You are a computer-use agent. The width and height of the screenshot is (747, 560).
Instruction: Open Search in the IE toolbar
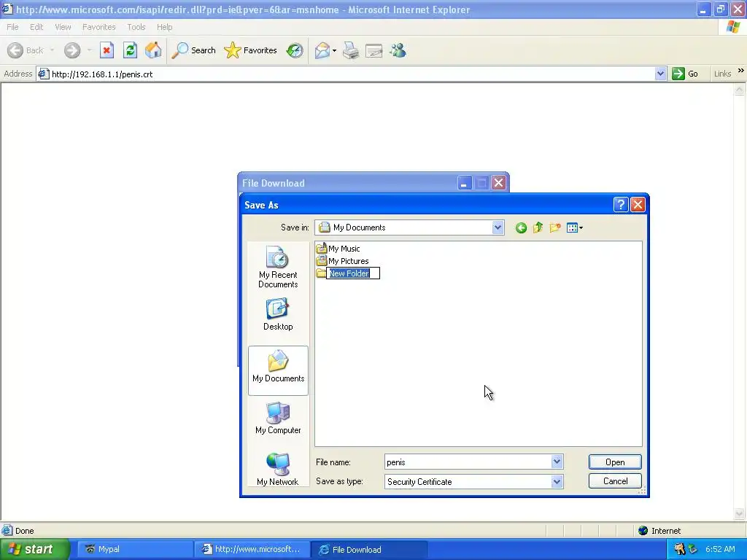click(194, 50)
